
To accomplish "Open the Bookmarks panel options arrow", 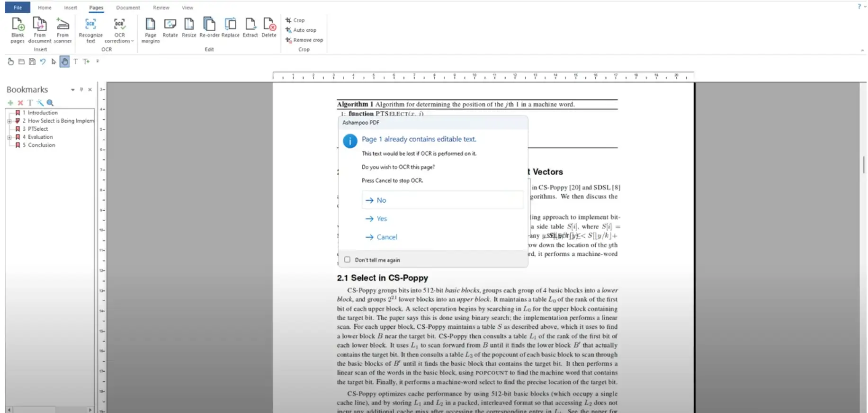I will point(72,90).
